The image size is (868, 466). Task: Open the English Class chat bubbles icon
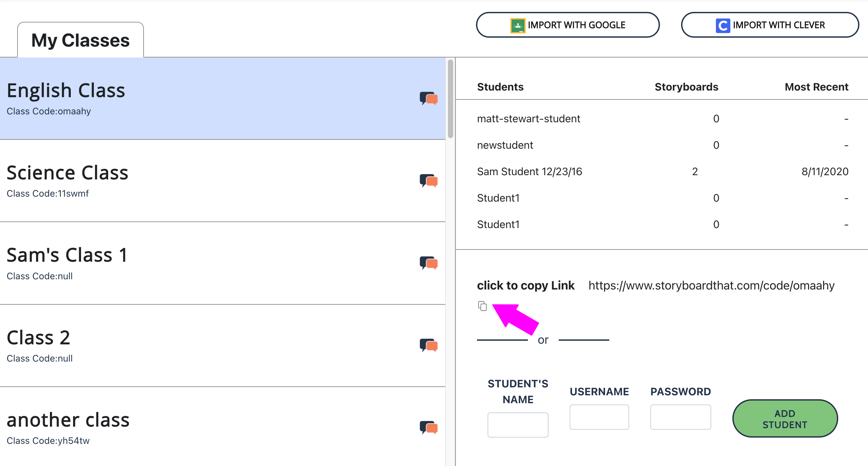(x=429, y=98)
